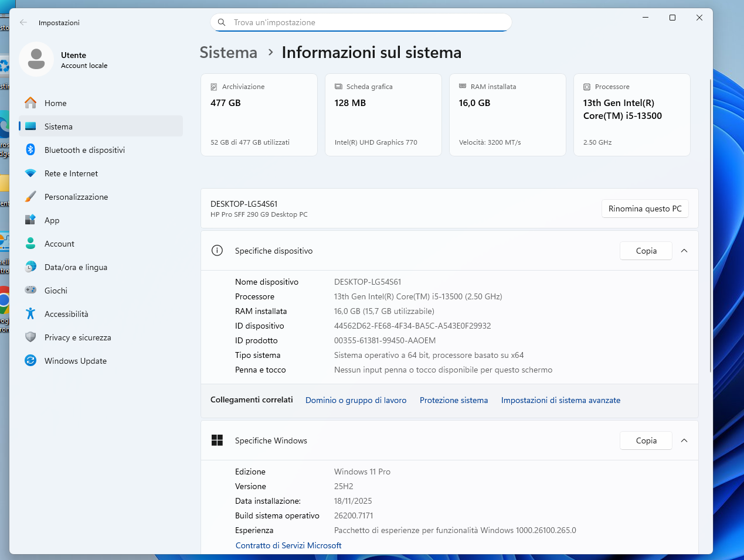Click the Wi-Fi icon for Rete e Internet
This screenshot has width=744, height=560.
[x=30, y=173]
